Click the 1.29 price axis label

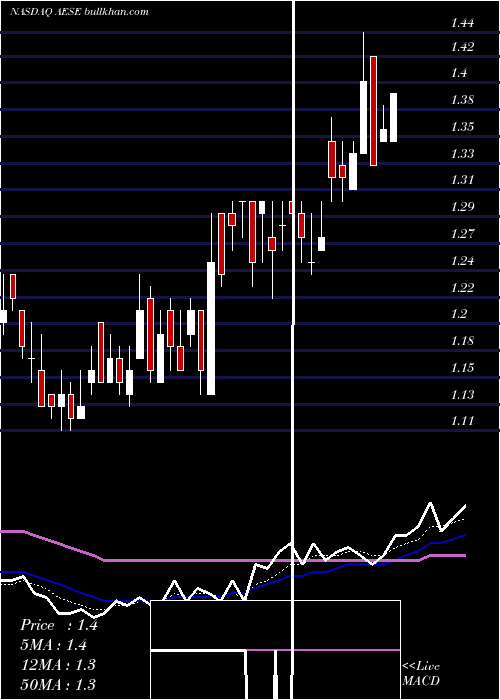pos(462,207)
